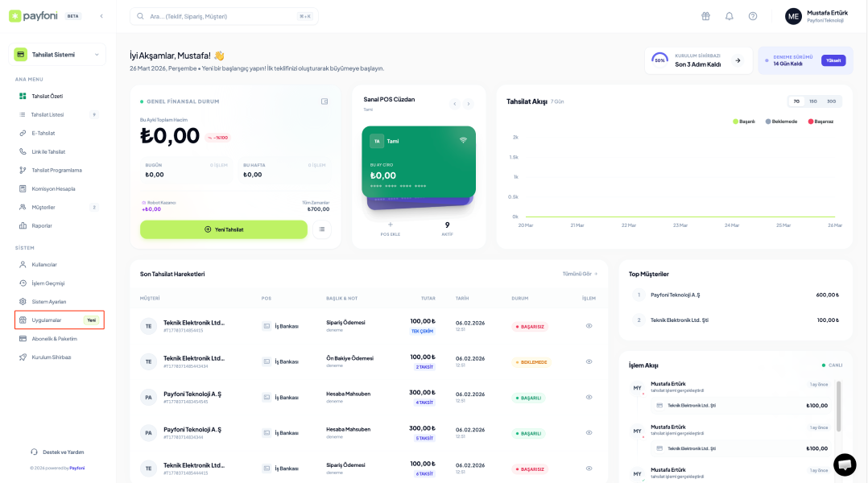The width and height of the screenshot is (868, 483).
Task: Open the live chat bubble widget
Action: pyautogui.click(x=845, y=464)
